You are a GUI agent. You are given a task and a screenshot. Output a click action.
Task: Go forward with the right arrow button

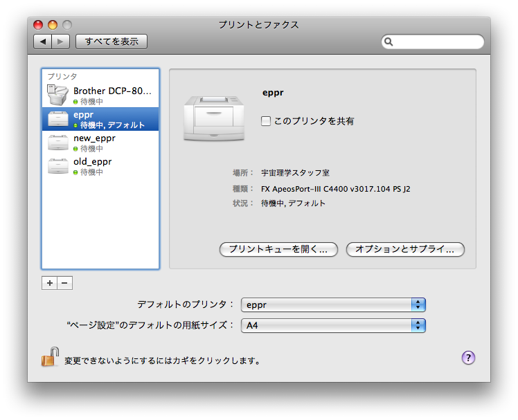[x=61, y=42]
